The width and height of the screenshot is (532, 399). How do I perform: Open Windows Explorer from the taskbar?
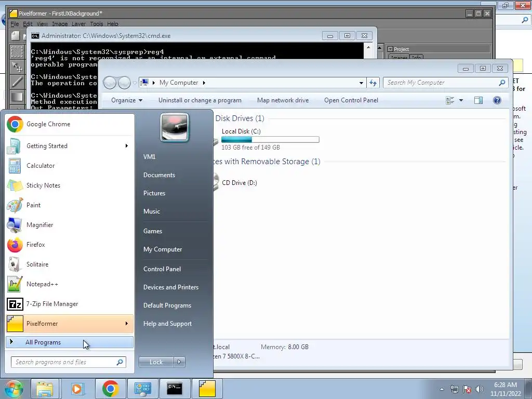pos(45,389)
